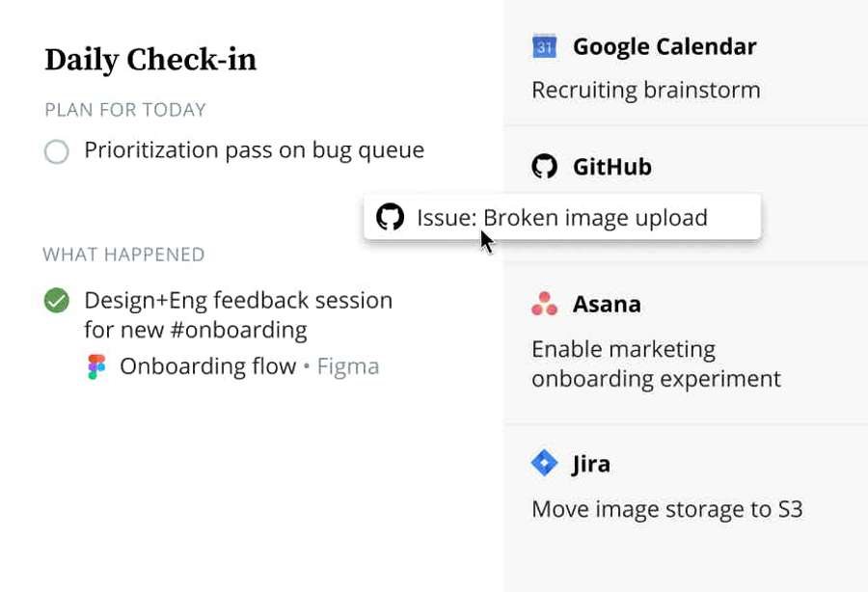Click the GitHub logo in sidebar
The width and height of the screenshot is (868, 592).
pyautogui.click(x=545, y=167)
